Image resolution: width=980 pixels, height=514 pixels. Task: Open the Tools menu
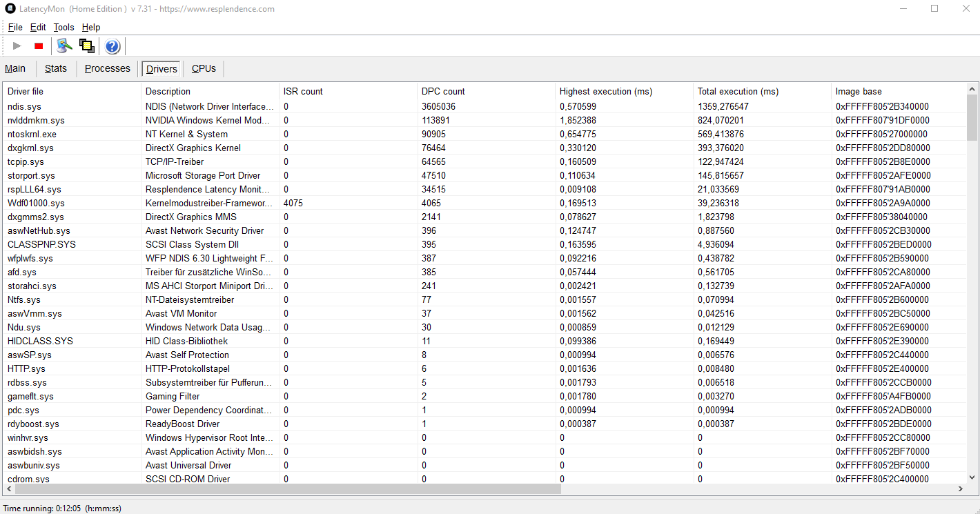[x=63, y=28]
